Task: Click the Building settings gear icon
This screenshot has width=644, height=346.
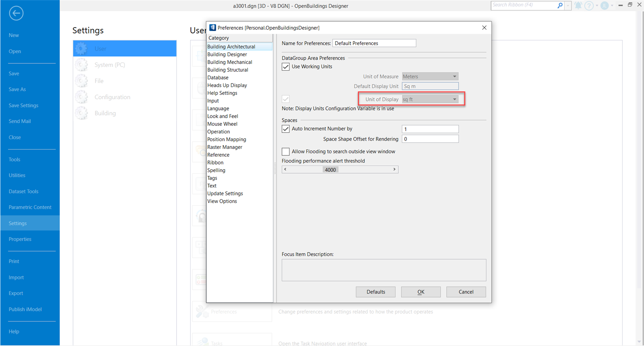Action: pyautogui.click(x=81, y=113)
